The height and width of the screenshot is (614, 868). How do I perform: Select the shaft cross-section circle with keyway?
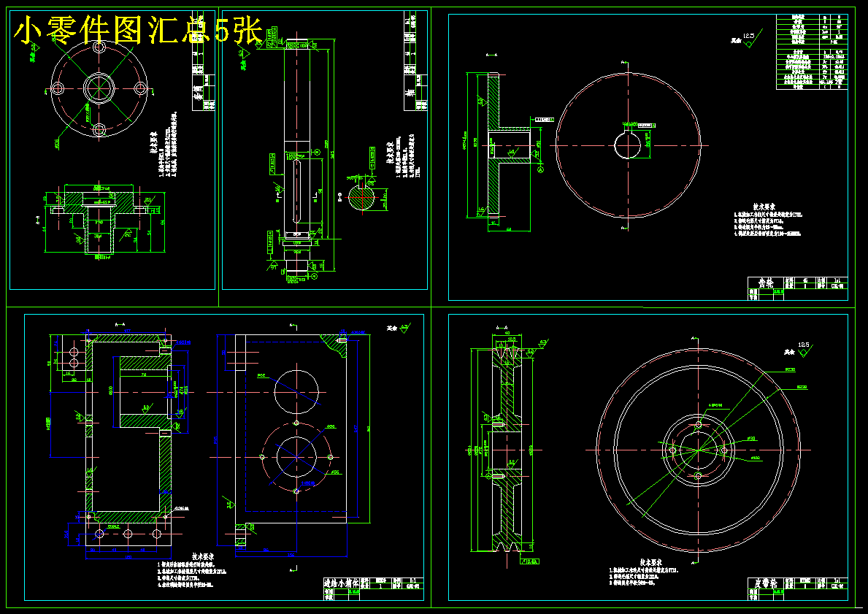click(363, 196)
